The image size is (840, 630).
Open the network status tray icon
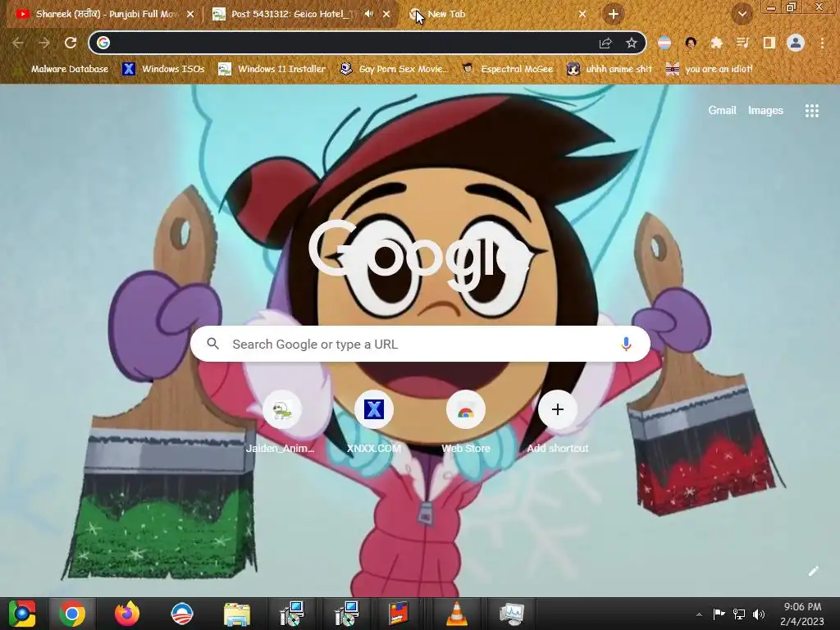coord(739,614)
